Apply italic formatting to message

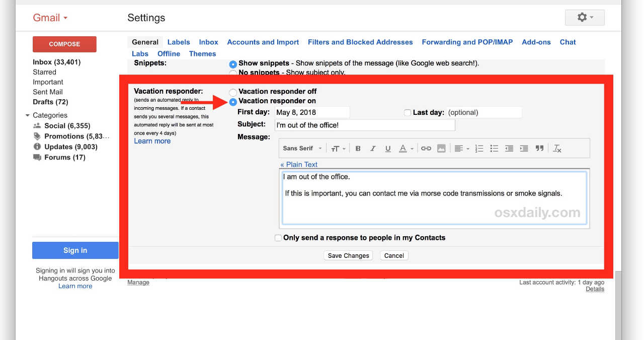pyautogui.click(x=373, y=149)
